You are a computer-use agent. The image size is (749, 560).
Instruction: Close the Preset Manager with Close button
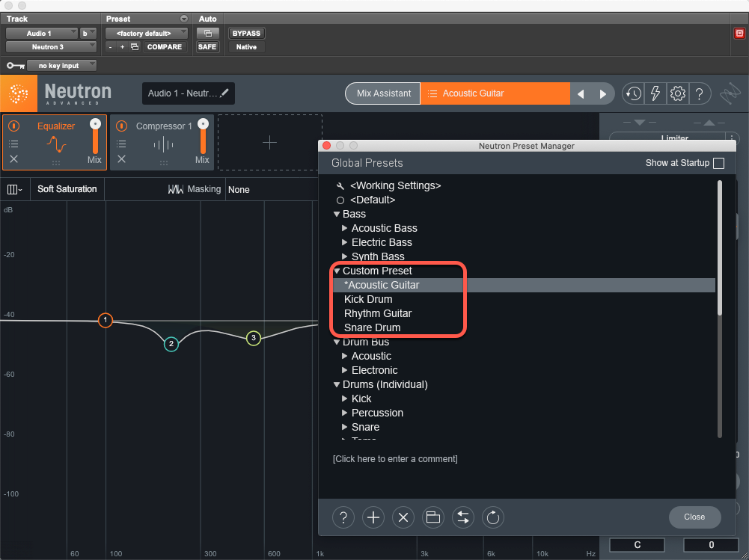pos(694,517)
